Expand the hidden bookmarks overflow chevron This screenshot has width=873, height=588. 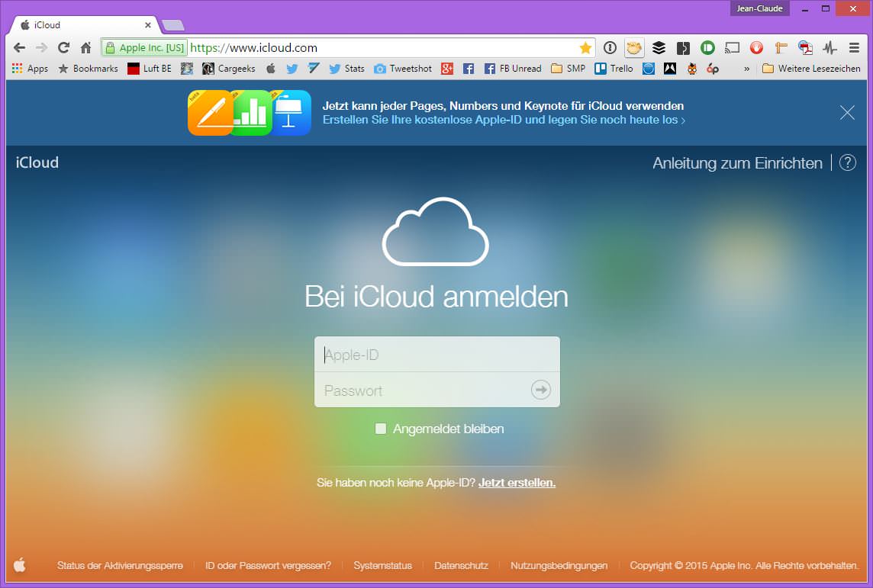[x=746, y=69]
